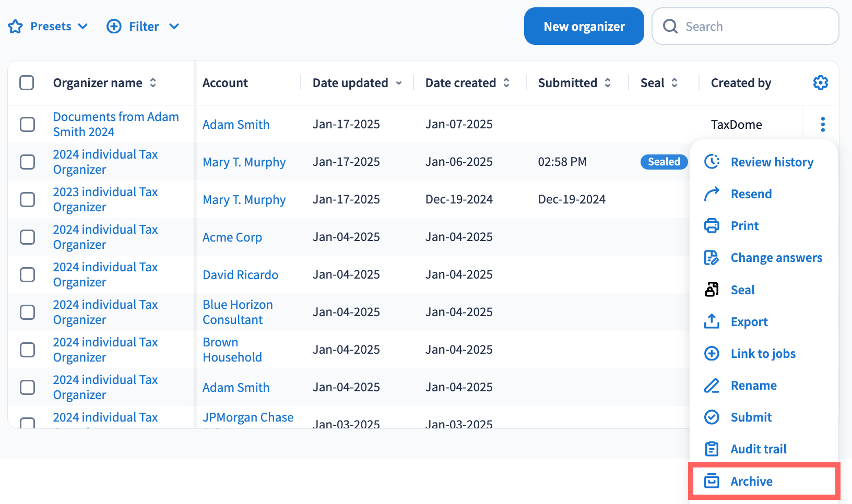Check the Documents from Adam Smith 2024 row
This screenshot has height=504, width=852.
(x=27, y=124)
